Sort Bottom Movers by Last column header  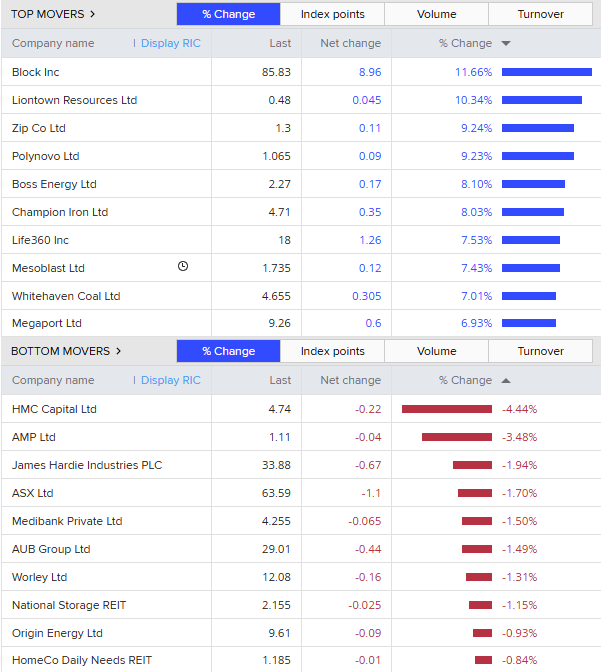[280, 380]
